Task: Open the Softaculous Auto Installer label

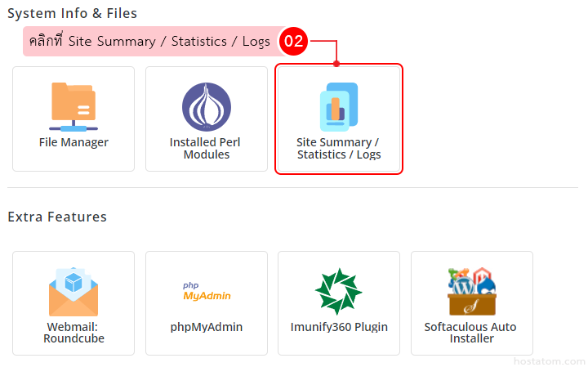Action: 470,333
